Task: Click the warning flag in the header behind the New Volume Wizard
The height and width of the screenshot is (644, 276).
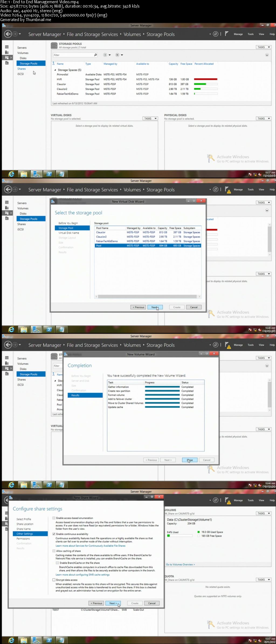Action: [x=228, y=345]
